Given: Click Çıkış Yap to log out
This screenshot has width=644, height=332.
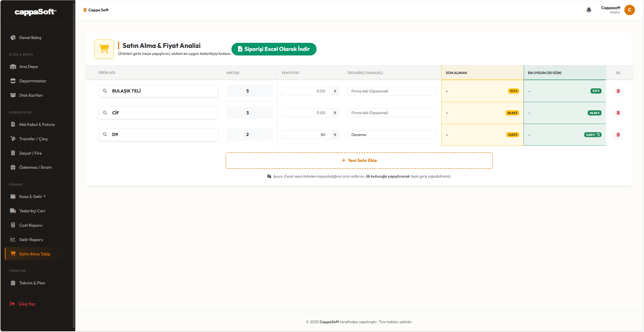Looking at the screenshot, I should (x=26, y=304).
